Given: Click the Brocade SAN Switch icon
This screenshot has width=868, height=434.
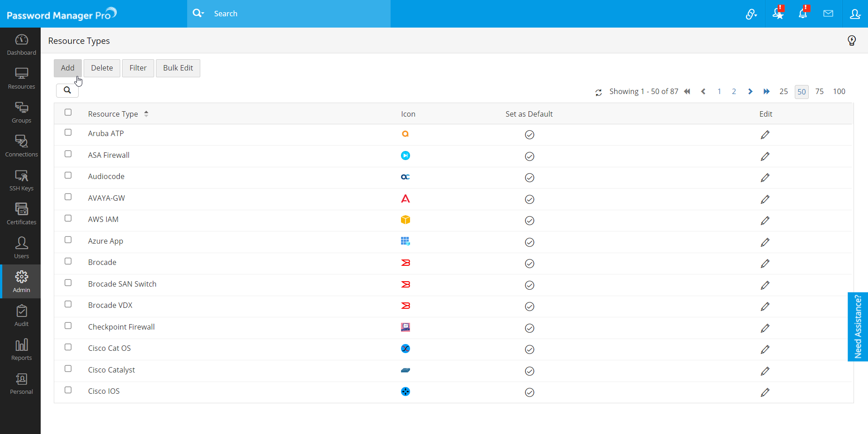Looking at the screenshot, I should 406,284.
